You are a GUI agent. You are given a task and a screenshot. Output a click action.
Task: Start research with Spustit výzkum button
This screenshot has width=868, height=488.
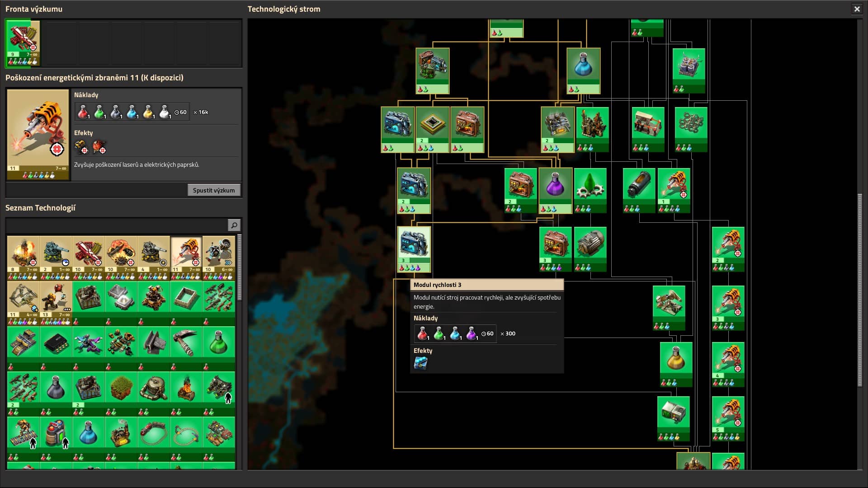coord(214,190)
